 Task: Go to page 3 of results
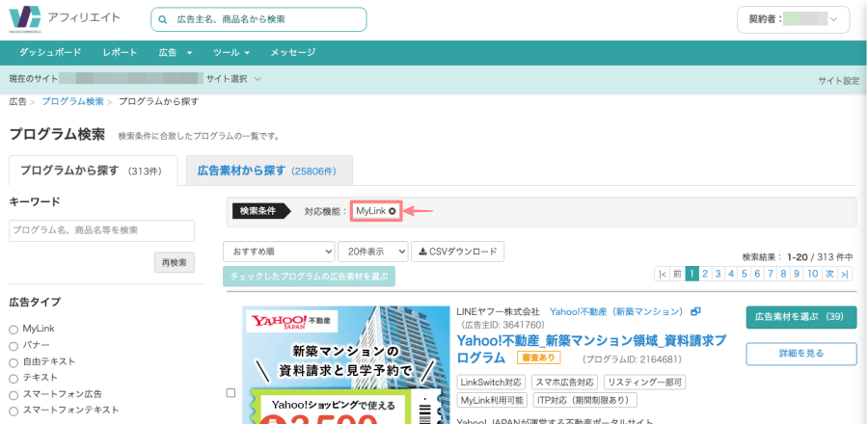[x=718, y=274]
